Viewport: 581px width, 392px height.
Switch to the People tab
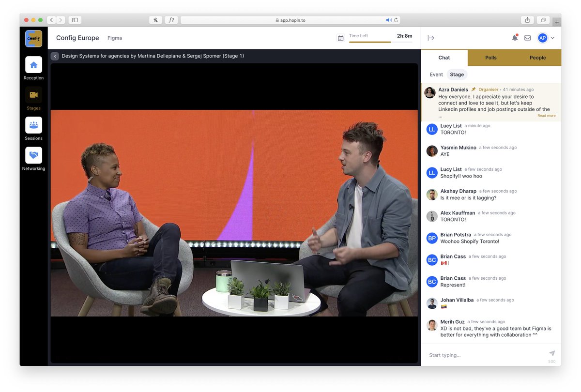pyautogui.click(x=537, y=58)
